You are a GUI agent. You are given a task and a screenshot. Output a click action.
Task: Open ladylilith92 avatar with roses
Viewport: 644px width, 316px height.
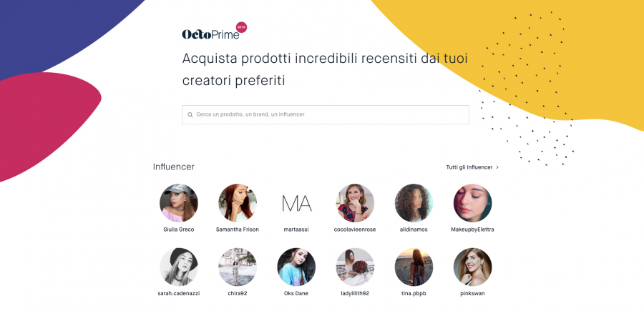click(355, 267)
